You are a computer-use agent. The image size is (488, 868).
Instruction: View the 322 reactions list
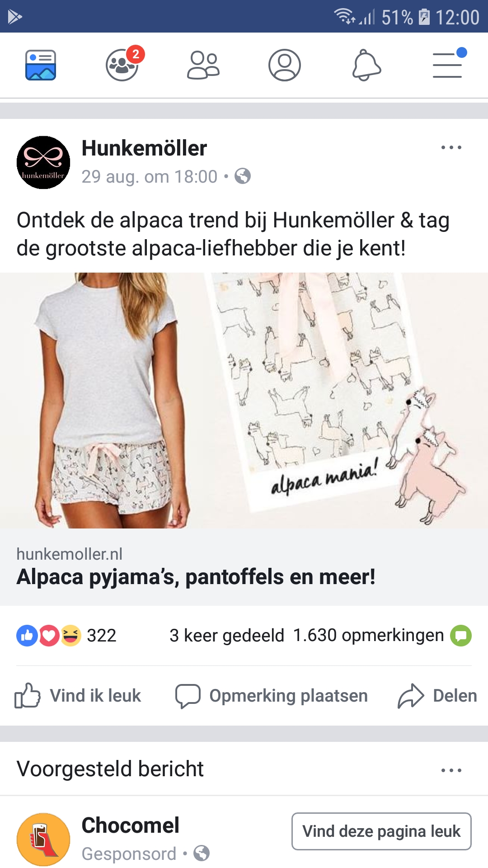(x=66, y=636)
